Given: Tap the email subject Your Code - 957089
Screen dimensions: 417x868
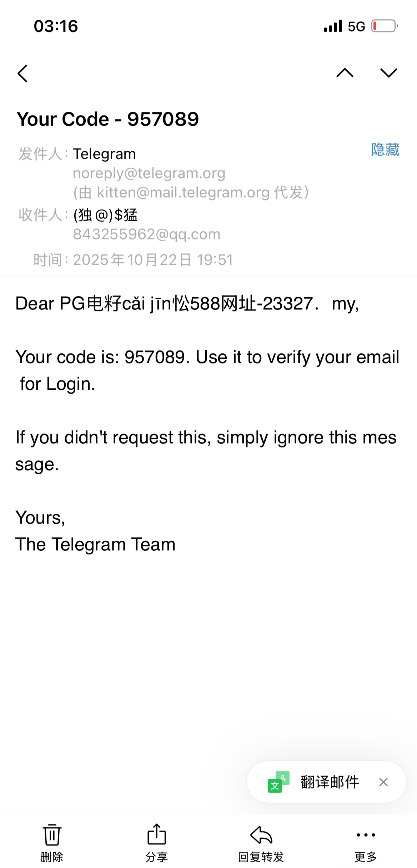Looking at the screenshot, I should click(x=107, y=119).
